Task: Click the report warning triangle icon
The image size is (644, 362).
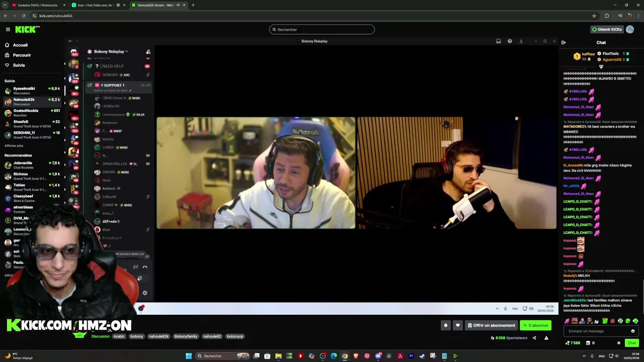Action: point(546,338)
